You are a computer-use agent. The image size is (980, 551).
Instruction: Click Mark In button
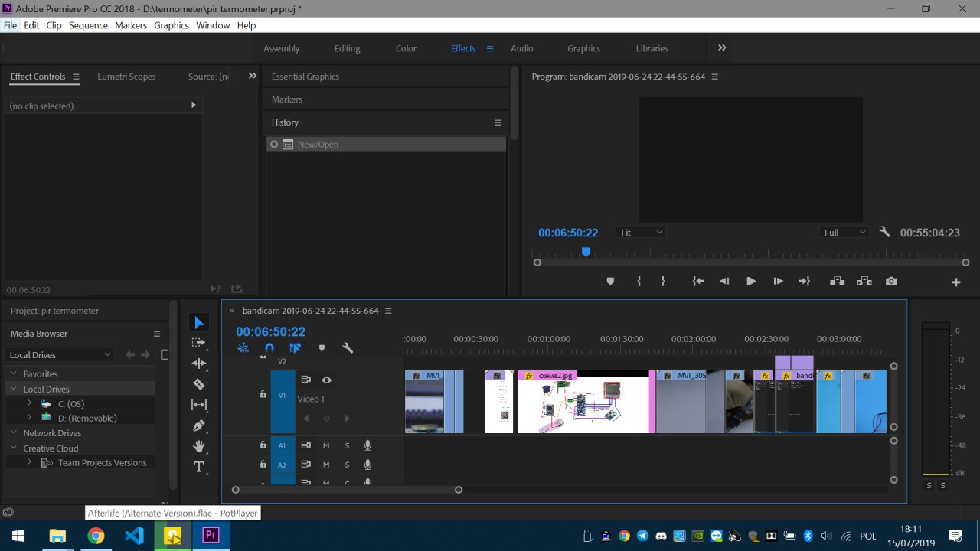click(639, 282)
